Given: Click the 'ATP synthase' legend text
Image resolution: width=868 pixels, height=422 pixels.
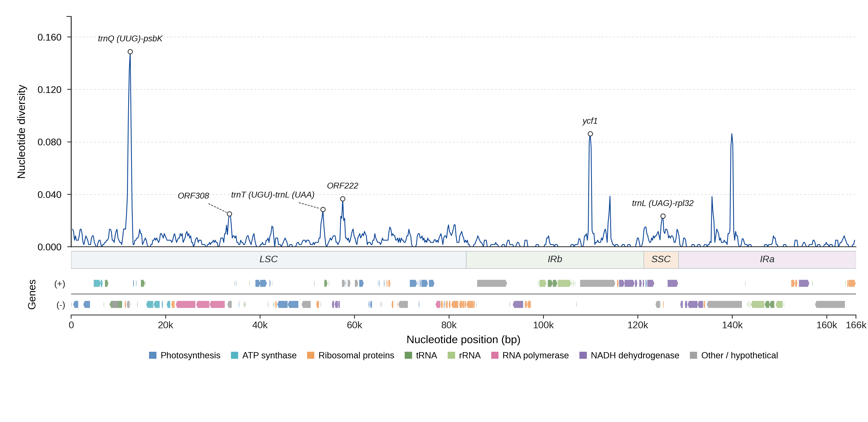Looking at the screenshot, I should [270, 356].
